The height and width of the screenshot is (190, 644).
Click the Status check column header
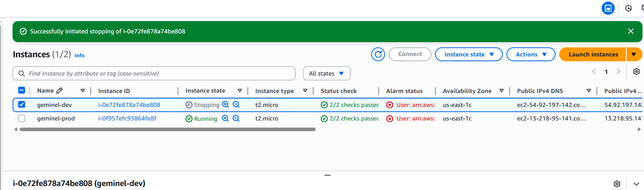pyautogui.click(x=339, y=91)
